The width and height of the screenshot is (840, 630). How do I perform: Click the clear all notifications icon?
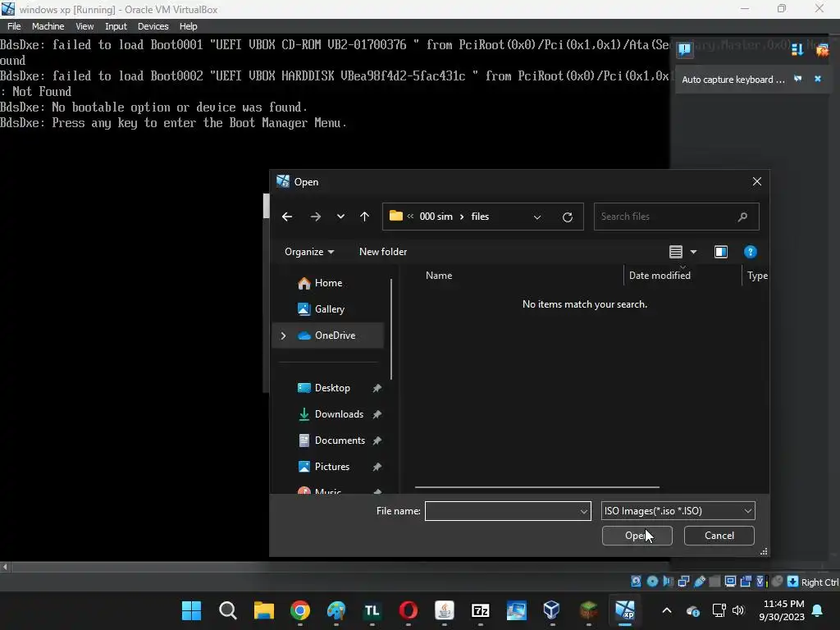click(822, 50)
